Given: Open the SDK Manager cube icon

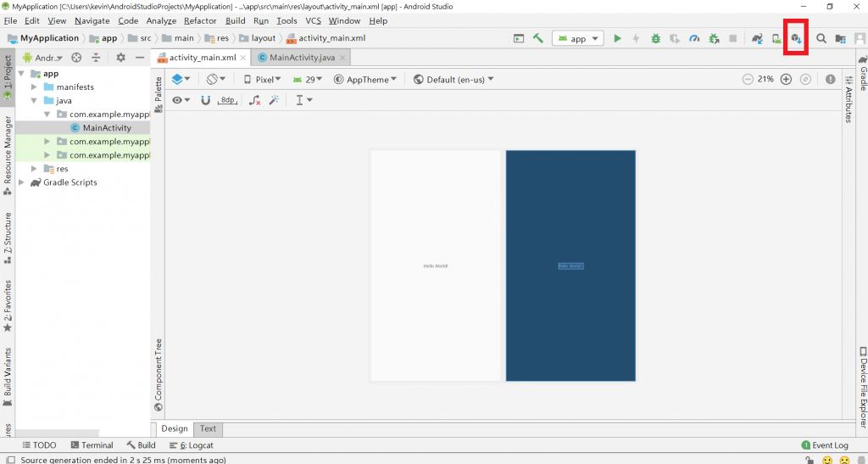Looking at the screenshot, I should click(x=796, y=38).
